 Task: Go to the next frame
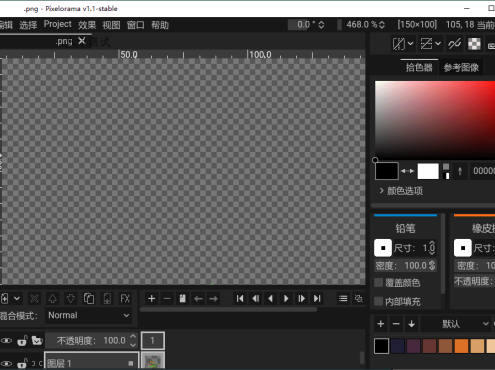point(302,299)
